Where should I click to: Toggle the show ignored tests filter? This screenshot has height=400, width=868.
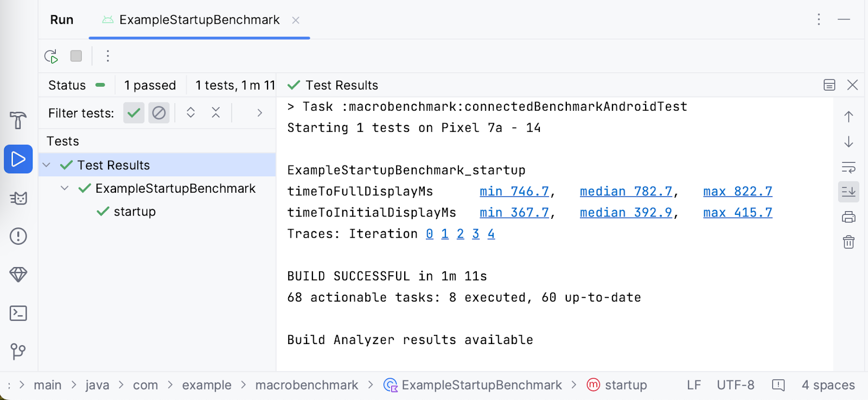[x=159, y=113]
